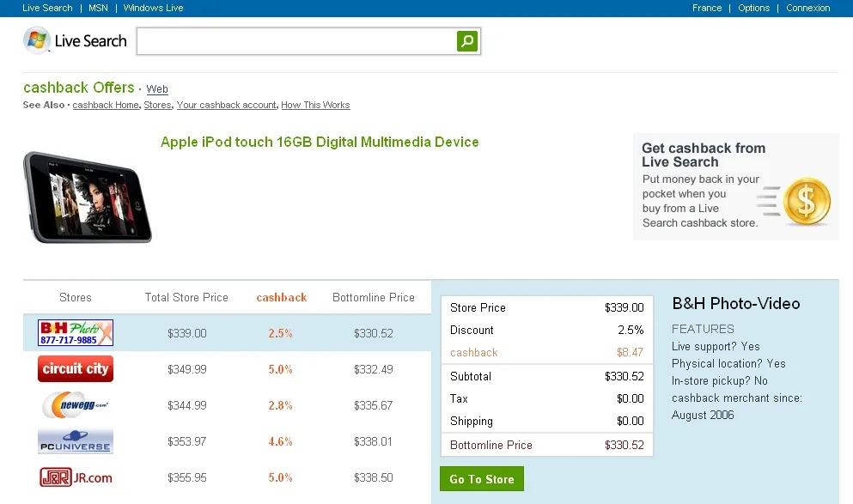Viewport: 853px width, 504px height.
Task: Click the iPod touch product image
Action: click(x=88, y=197)
